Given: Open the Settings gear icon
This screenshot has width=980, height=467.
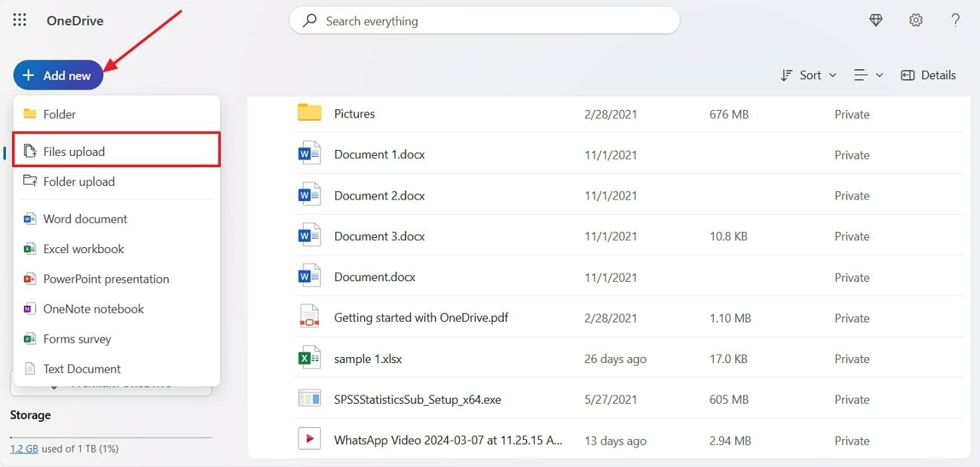Looking at the screenshot, I should [x=915, y=20].
